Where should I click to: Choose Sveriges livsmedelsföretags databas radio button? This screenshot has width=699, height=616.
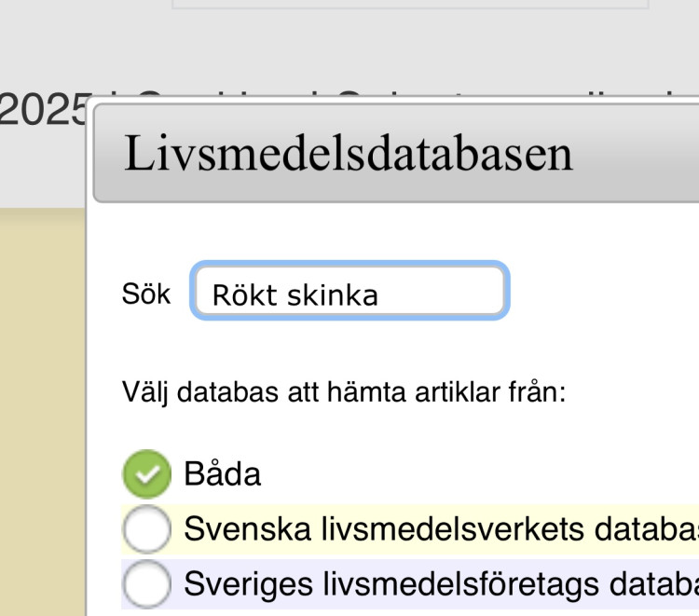click(146, 584)
